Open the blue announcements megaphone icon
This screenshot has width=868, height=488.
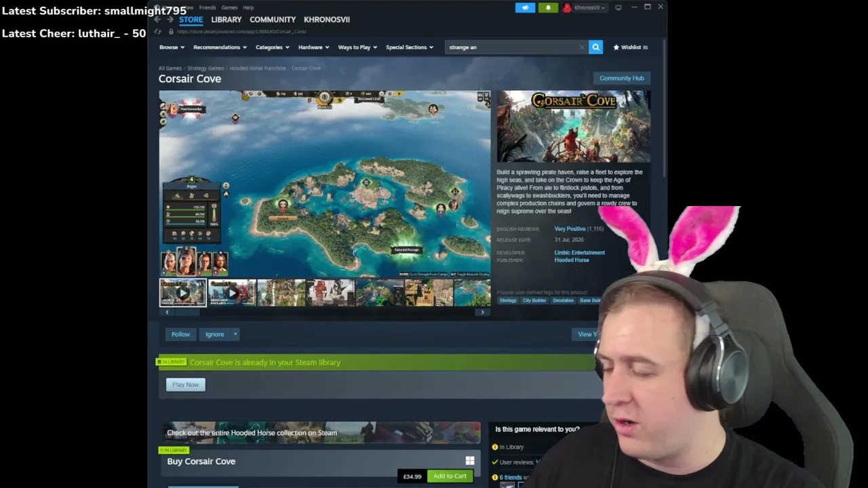[x=525, y=7]
